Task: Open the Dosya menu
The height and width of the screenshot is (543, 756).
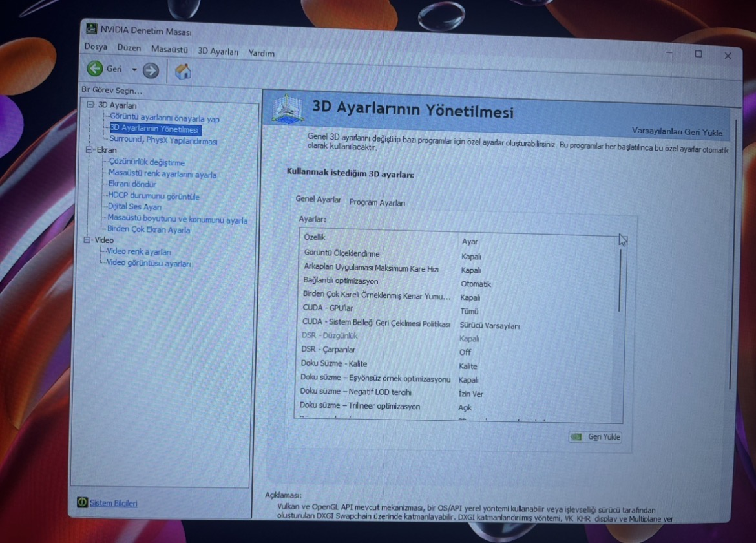Action: 96,47
